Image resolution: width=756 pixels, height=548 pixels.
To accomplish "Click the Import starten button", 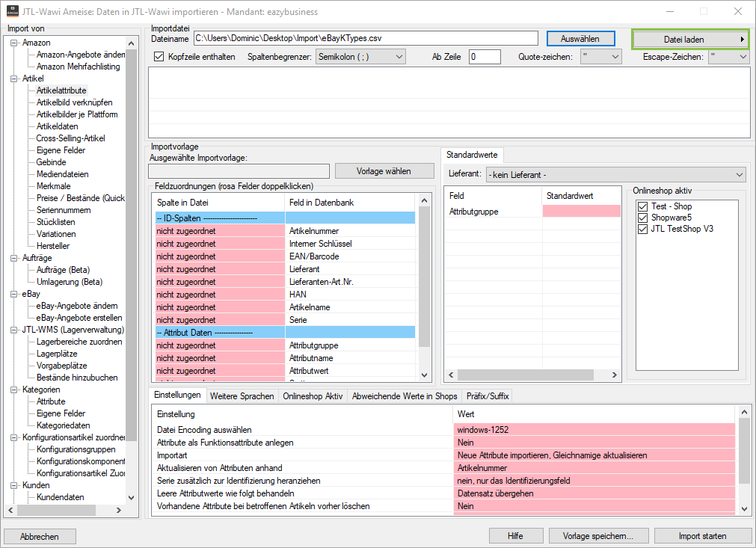I will [702, 536].
